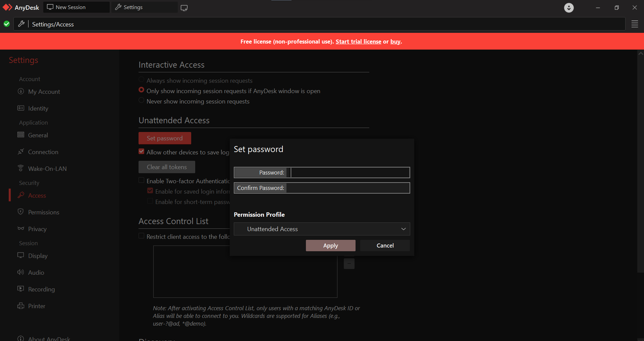This screenshot has width=644, height=341.
Task: Click the new-tab monitor icon after Settings tab
Action: coord(184,8)
